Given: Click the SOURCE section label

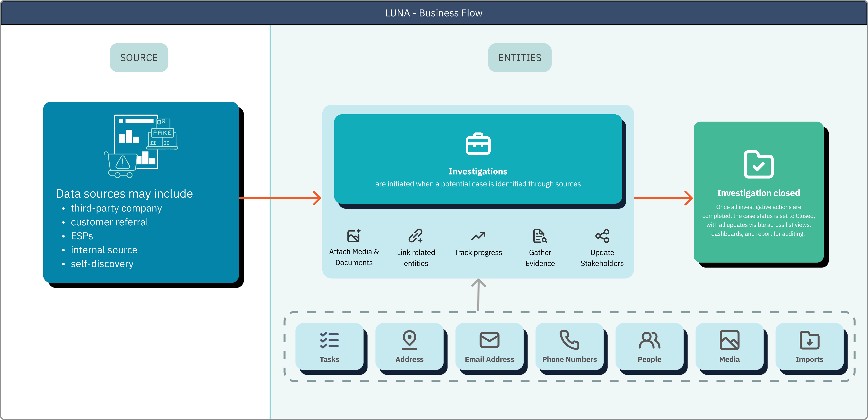Looking at the screenshot, I should 139,58.
